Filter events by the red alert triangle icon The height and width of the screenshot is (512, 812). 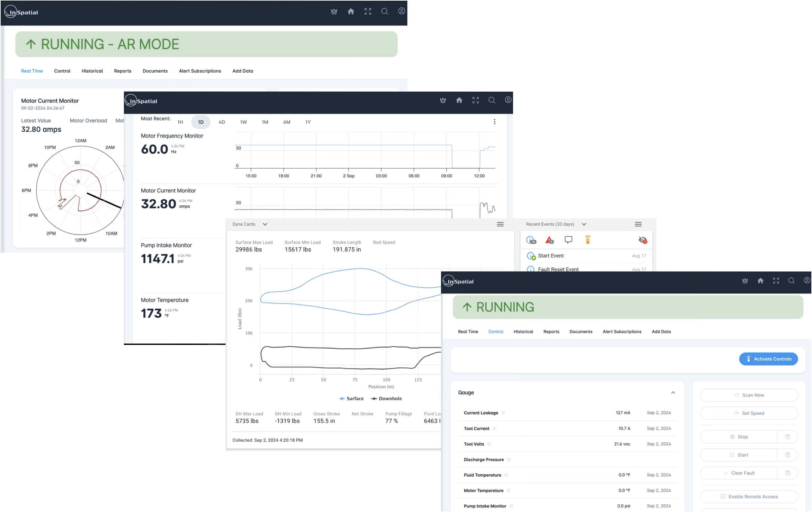pyautogui.click(x=549, y=240)
